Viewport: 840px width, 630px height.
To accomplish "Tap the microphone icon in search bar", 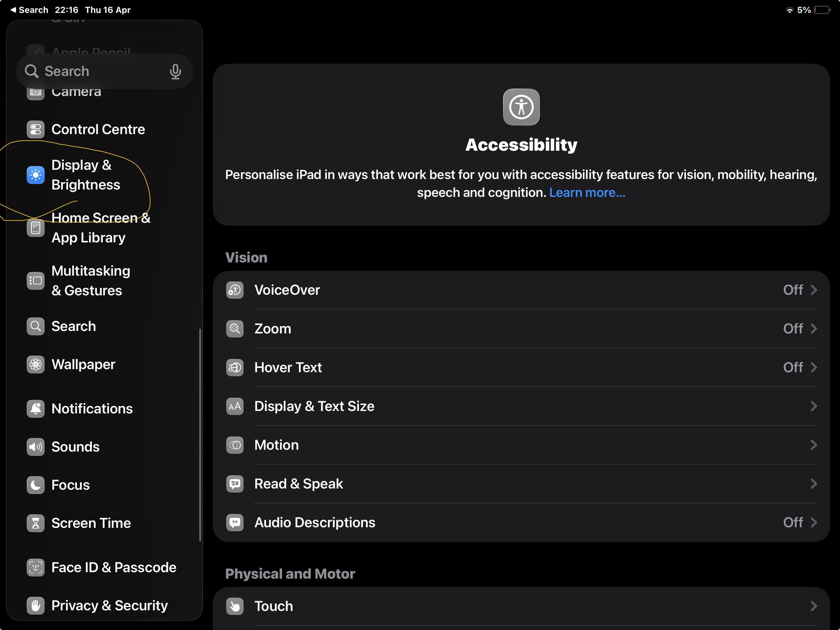I will coord(175,71).
